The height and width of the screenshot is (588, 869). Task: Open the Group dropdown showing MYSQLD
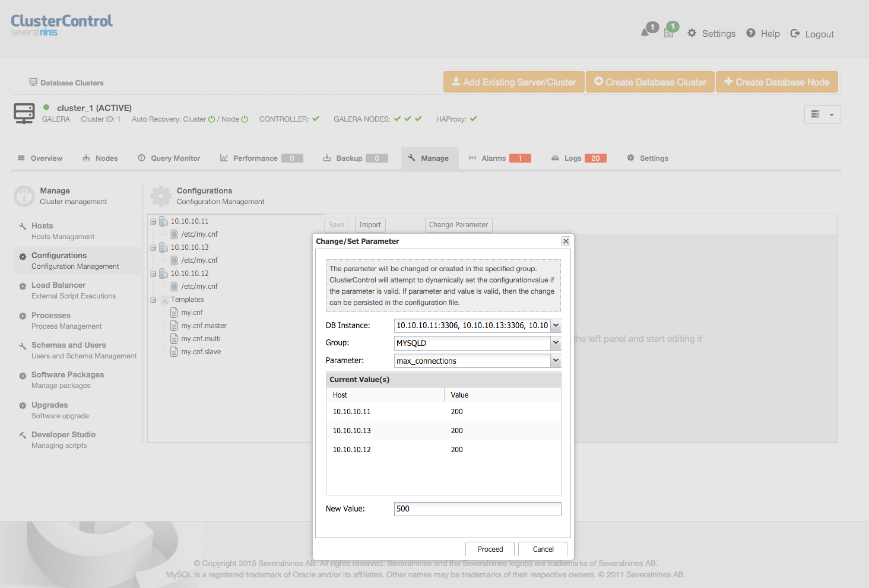(556, 343)
